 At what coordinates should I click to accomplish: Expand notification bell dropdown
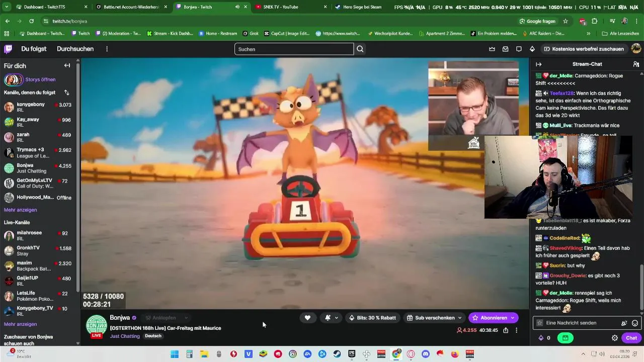point(336,318)
